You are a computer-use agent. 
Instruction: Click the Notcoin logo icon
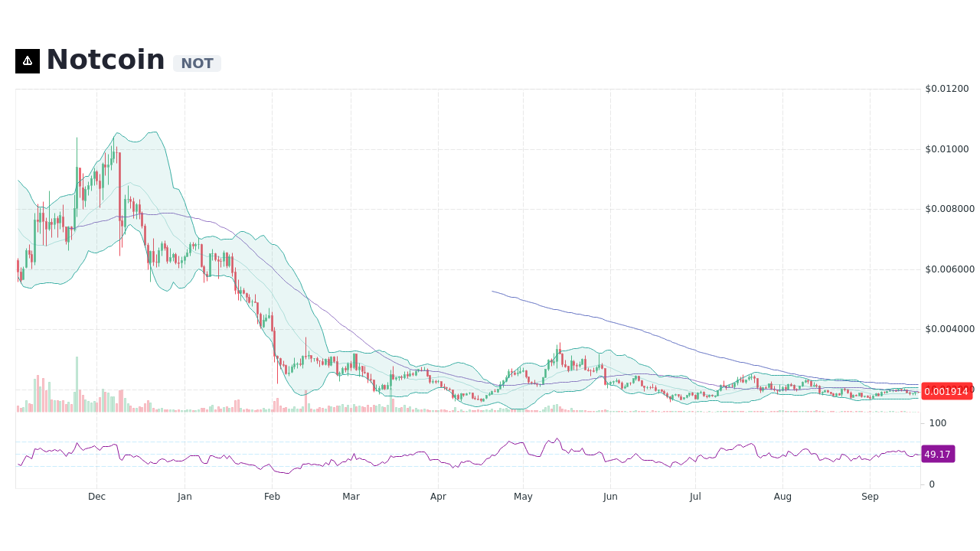pyautogui.click(x=27, y=60)
